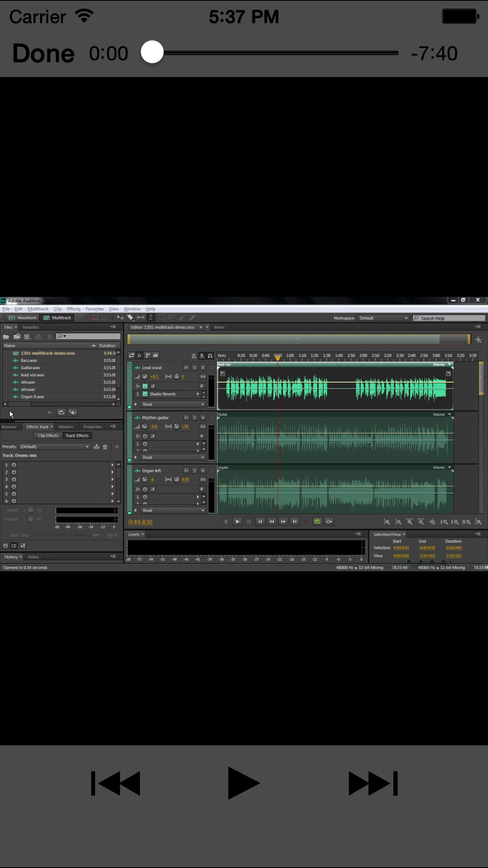Mute the Lead vocal track

(186, 368)
